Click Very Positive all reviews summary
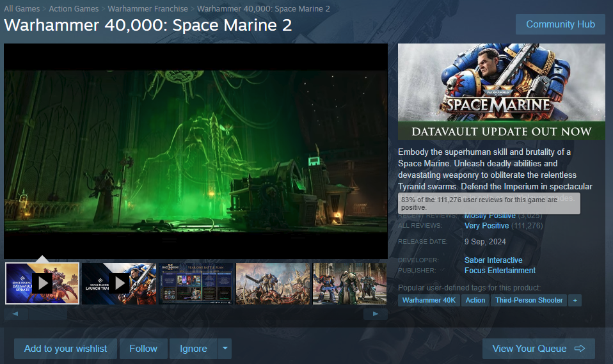 pyautogui.click(x=487, y=226)
